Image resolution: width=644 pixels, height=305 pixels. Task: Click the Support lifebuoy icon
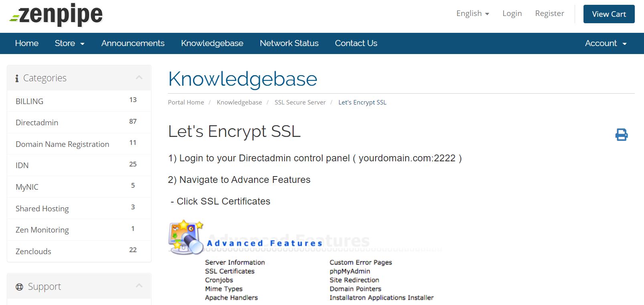point(19,287)
